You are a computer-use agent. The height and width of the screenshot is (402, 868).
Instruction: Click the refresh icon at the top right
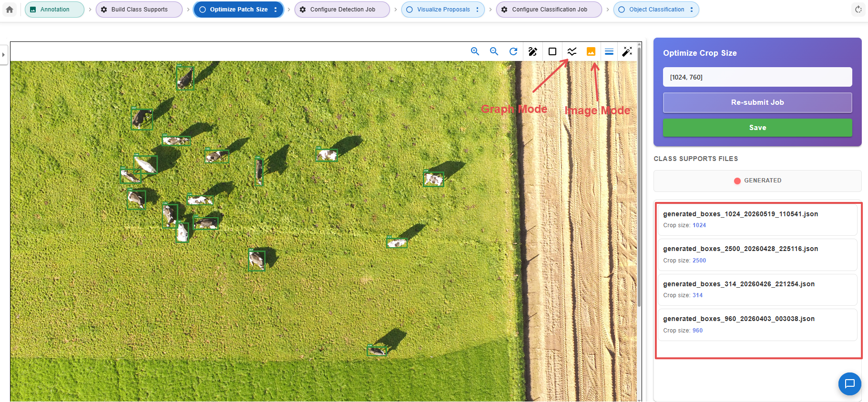[x=858, y=10]
